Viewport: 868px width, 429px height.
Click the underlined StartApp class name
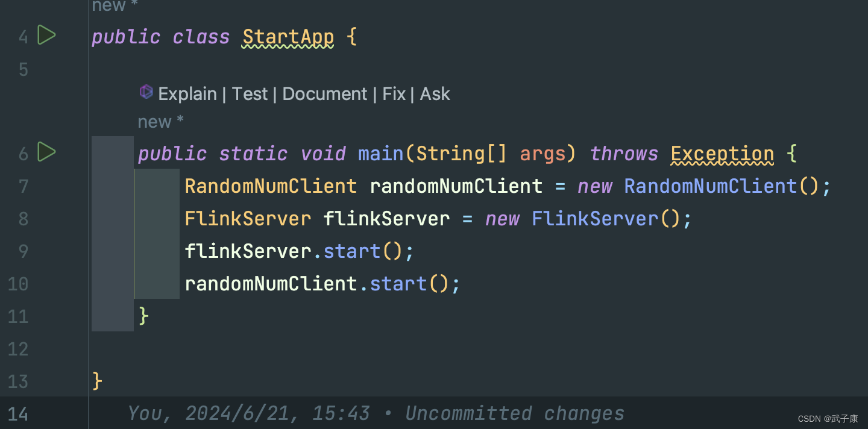coord(288,36)
